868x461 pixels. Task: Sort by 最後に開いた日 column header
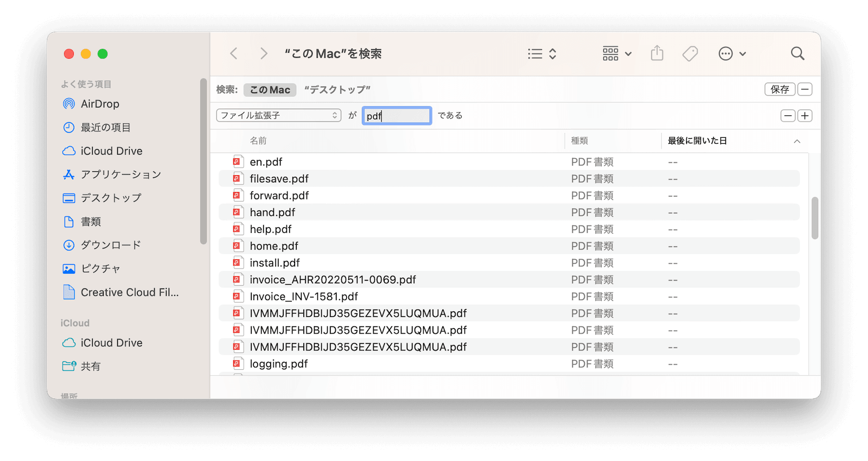(697, 141)
